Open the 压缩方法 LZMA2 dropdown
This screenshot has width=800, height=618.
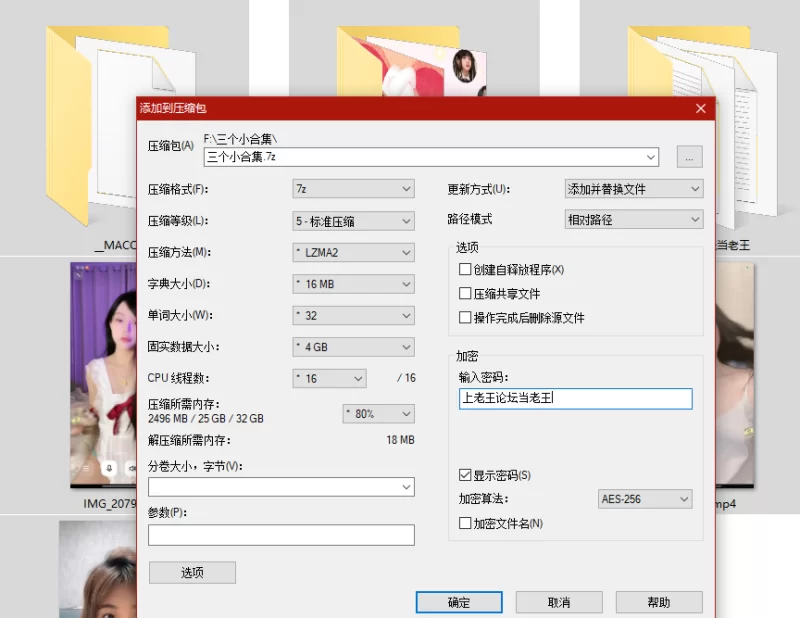[353, 252]
